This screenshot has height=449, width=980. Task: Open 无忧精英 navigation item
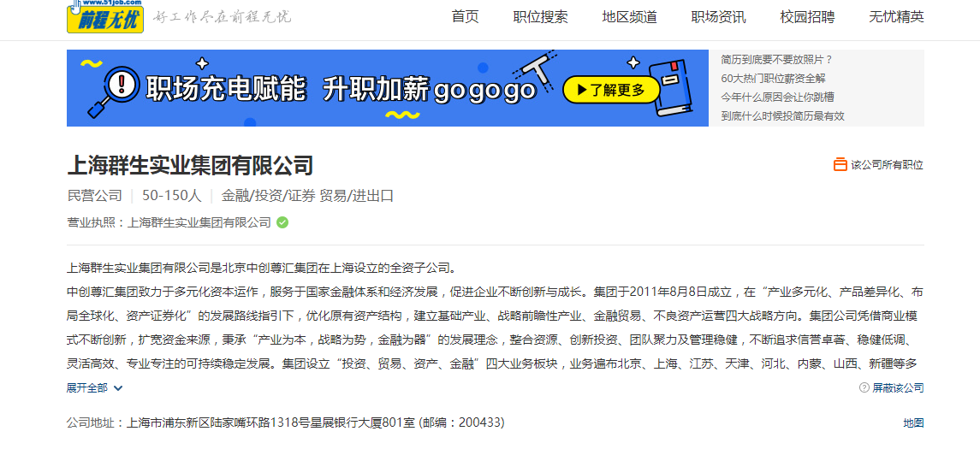tap(896, 17)
